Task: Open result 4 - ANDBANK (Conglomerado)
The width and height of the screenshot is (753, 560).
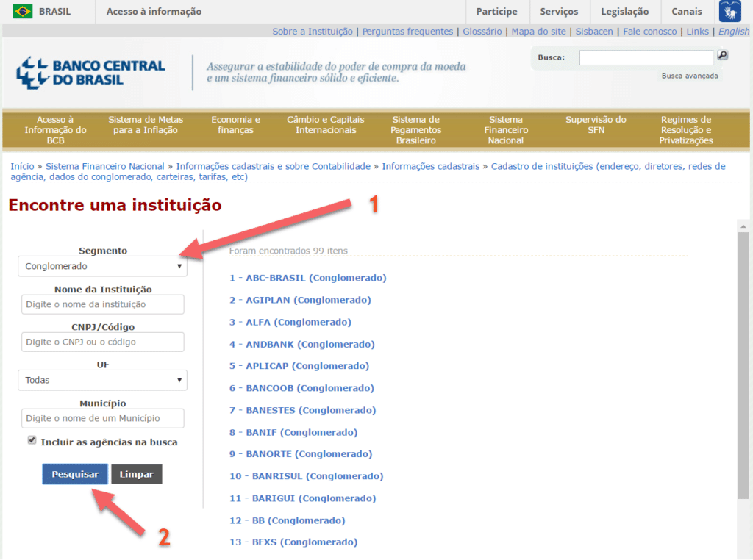Action: tap(301, 344)
